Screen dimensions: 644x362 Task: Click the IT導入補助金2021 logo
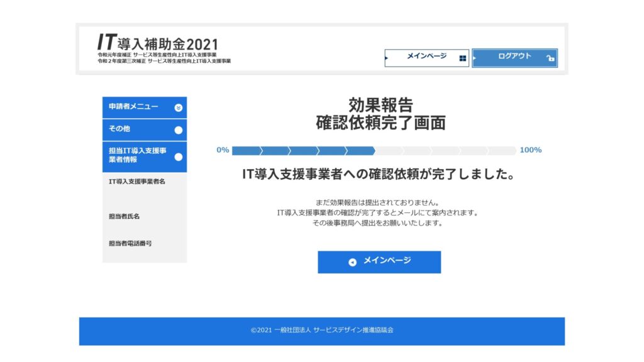(x=164, y=48)
